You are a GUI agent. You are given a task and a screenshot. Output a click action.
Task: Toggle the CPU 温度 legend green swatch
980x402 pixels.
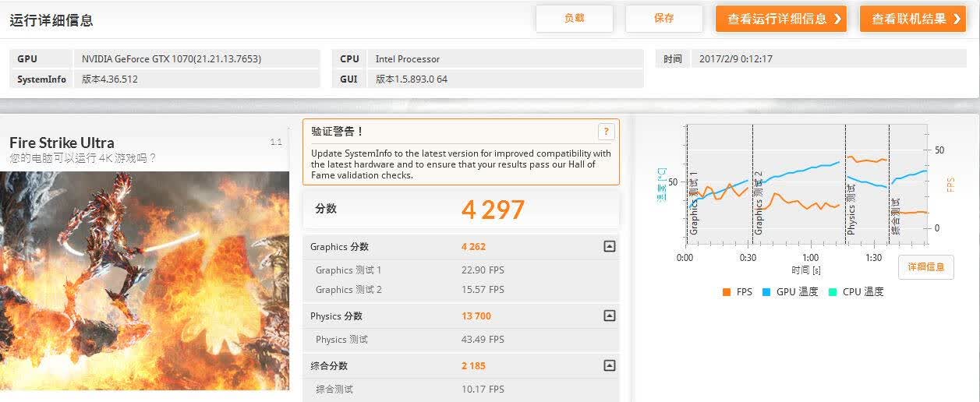pyautogui.click(x=833, y=292)
